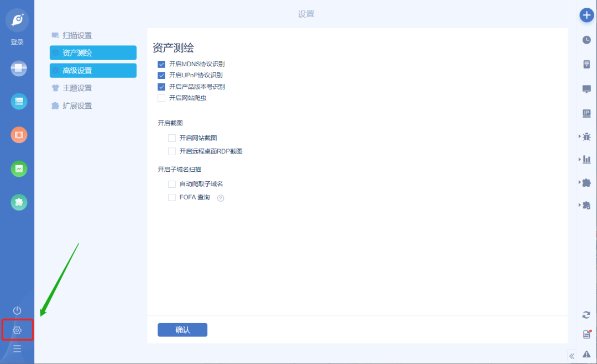Open 扫描设置 settings tab
Viewport: 597px width, 364px height.
pyautogui.click(x=93, y=35)
